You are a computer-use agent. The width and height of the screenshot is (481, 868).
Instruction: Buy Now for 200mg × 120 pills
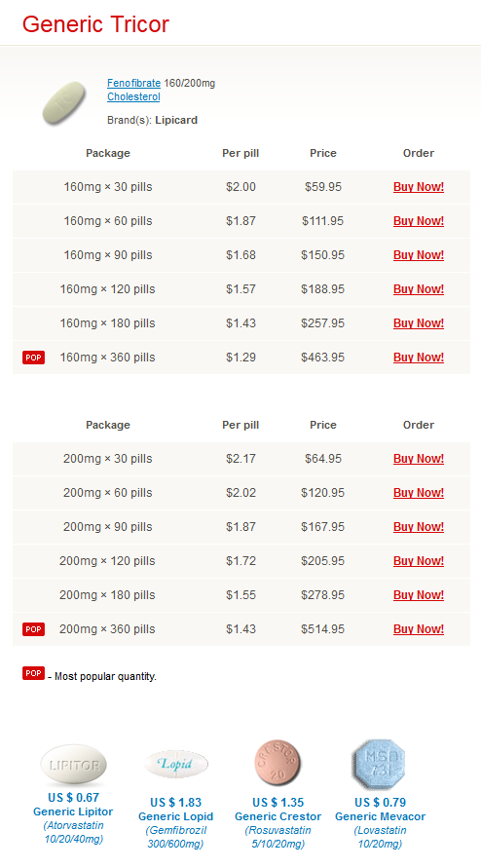pyautogui.click(x=419, y=561)
